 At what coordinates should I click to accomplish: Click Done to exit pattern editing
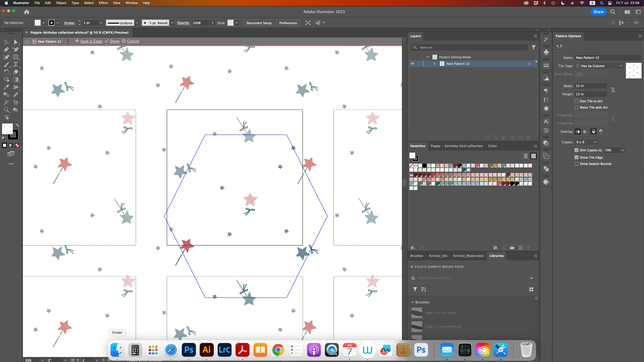tap(115, 41)
